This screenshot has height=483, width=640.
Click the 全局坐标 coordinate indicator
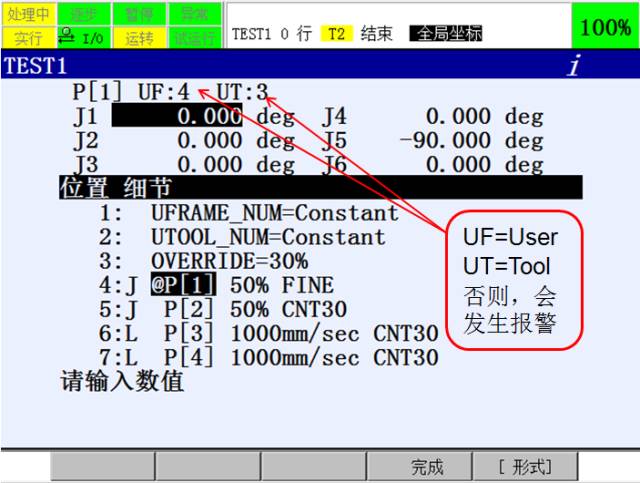coord(446,33)
